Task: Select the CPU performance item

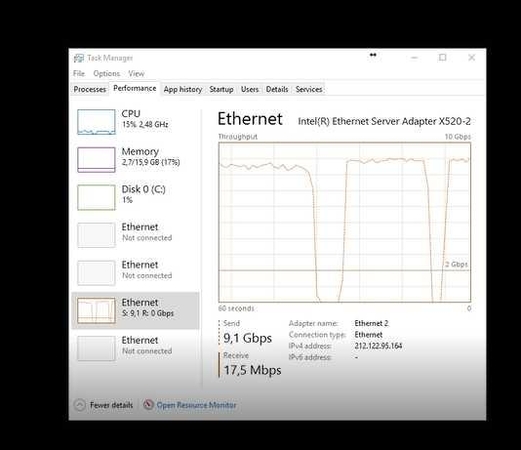Action: pyautogui.click(x=135, y=122)
